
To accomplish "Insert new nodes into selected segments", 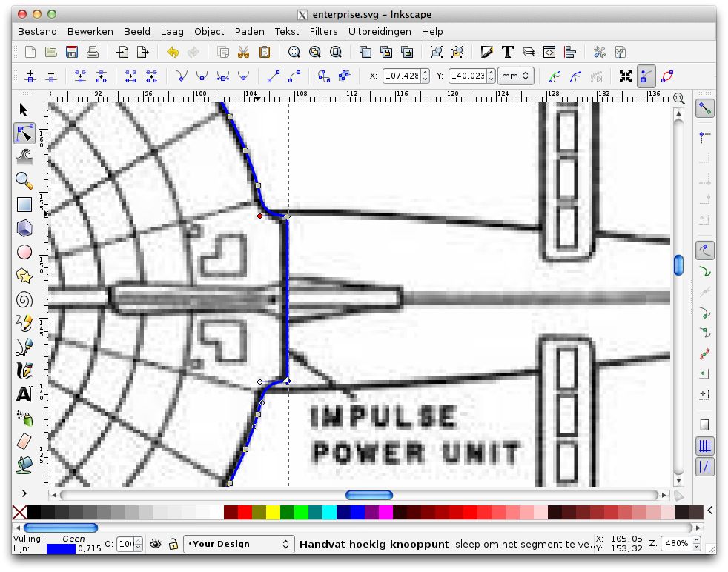I will 30,76.
